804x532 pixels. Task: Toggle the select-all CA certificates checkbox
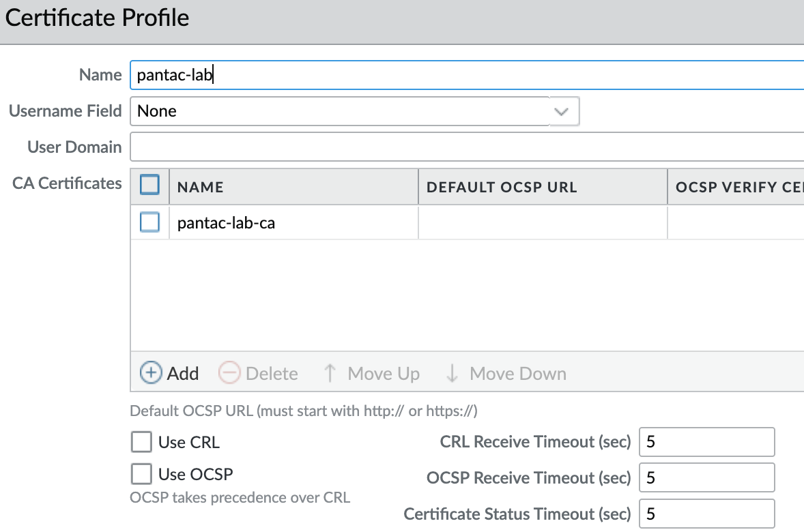tap(149, 185)
